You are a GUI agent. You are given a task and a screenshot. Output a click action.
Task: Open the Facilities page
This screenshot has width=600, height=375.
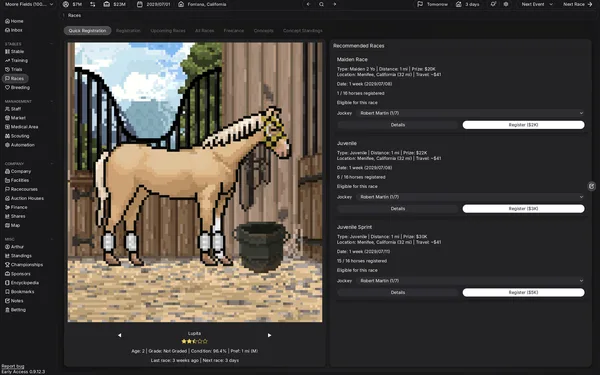(x=17, y=180)
